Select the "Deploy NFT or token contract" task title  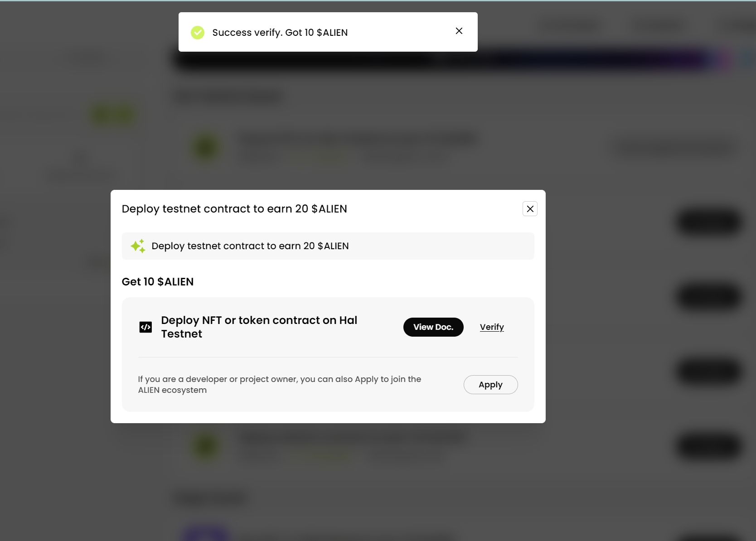[259, 327]
